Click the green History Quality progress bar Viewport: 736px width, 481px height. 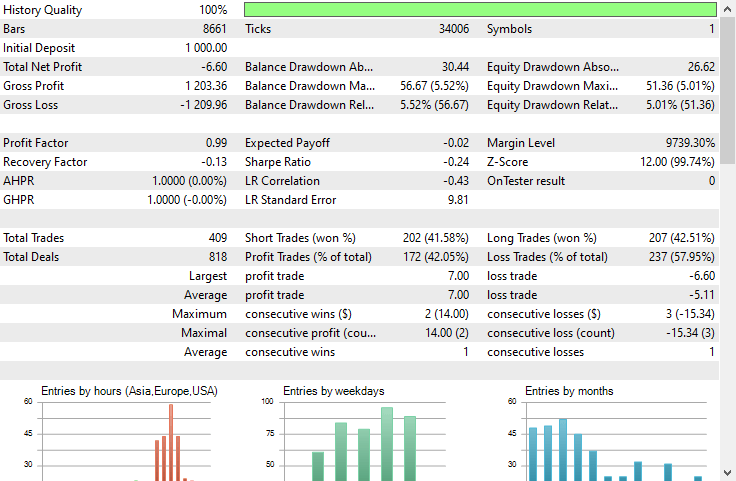pyautogui.click(x=480, y=9)
